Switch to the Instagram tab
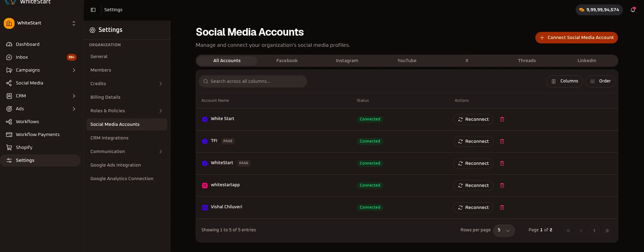 (347, 61)
